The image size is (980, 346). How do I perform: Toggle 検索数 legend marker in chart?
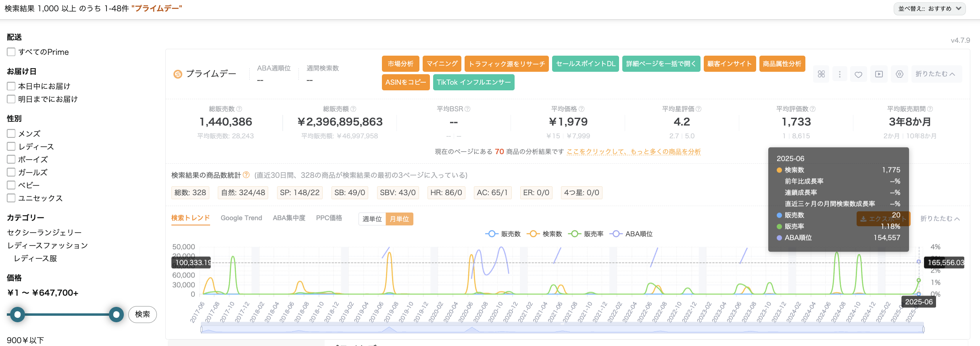pyautogui.click(x=533, y=234)
